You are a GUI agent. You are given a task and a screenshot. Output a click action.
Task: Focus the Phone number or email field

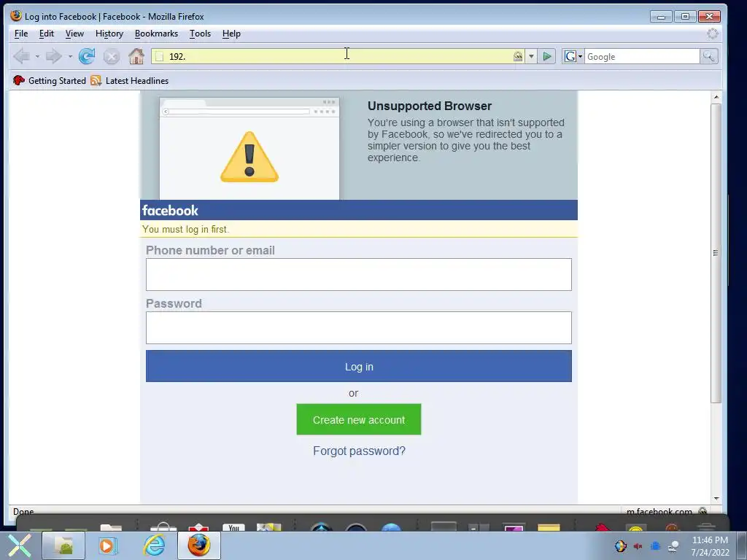tap(359, 274)
